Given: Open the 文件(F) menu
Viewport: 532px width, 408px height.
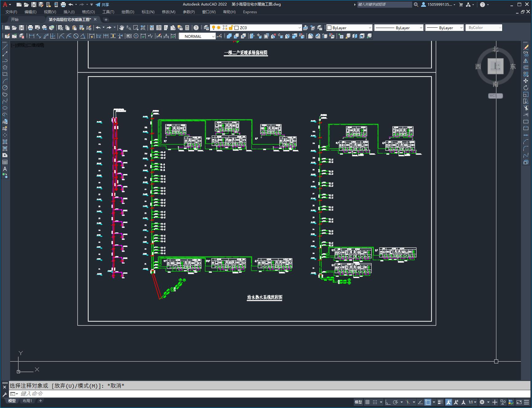Looking at the screenshot, I should pos(11,12).
